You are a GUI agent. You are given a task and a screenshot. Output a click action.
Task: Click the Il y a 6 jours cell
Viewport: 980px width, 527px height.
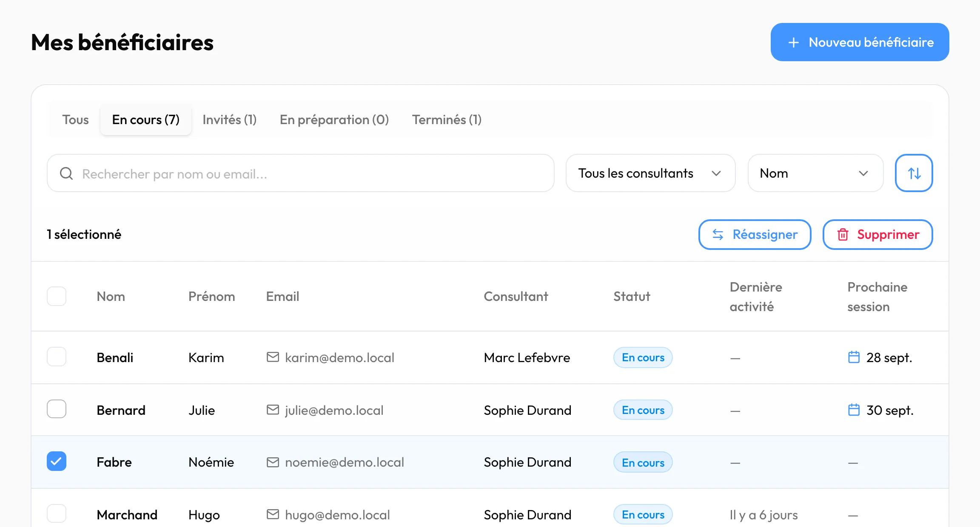pyautogui.click(x=763, y=515)
